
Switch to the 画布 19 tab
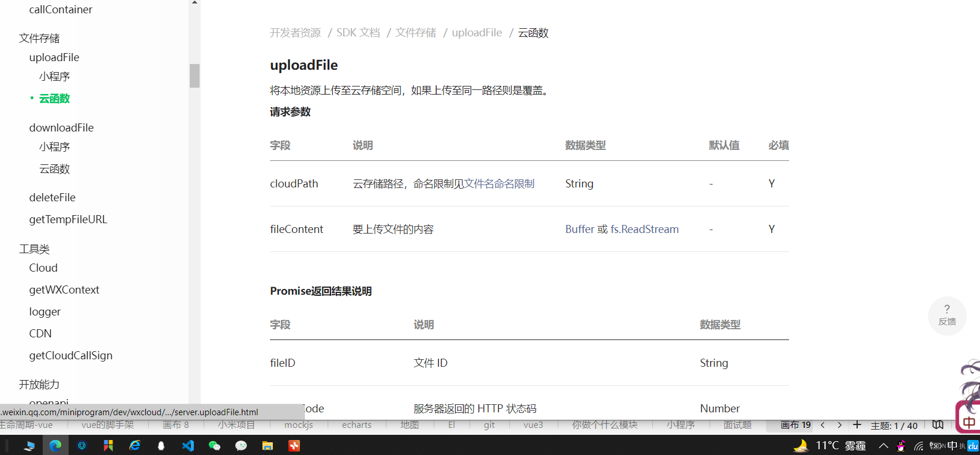coord(796,425)
